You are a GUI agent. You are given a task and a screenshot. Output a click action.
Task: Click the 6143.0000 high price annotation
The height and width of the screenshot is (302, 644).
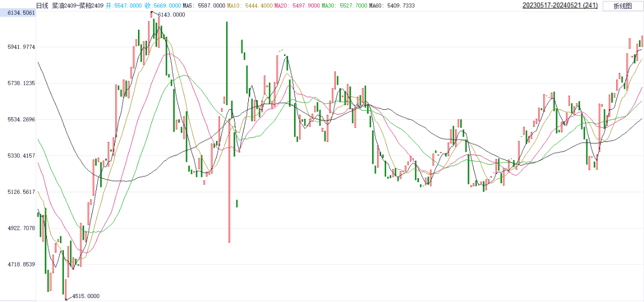(x=171, y=15)
